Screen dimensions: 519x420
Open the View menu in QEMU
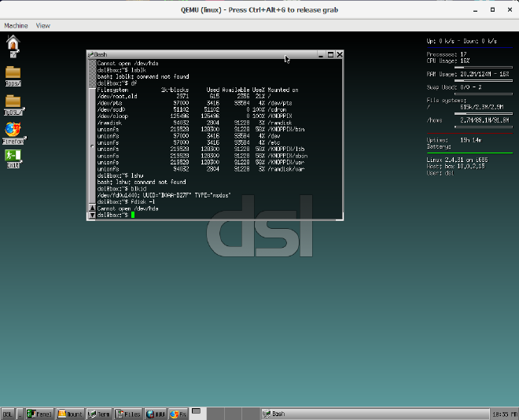(x=43, y=25)
